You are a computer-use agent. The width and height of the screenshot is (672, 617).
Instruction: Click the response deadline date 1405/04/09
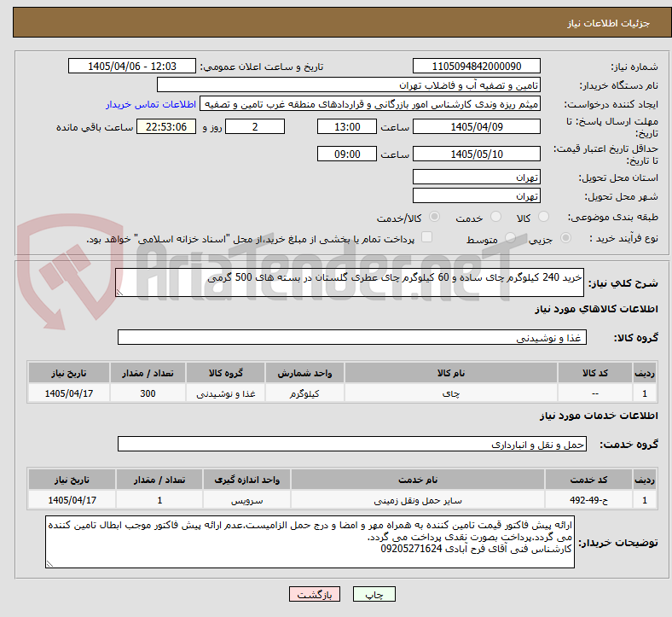click(476, 126)
